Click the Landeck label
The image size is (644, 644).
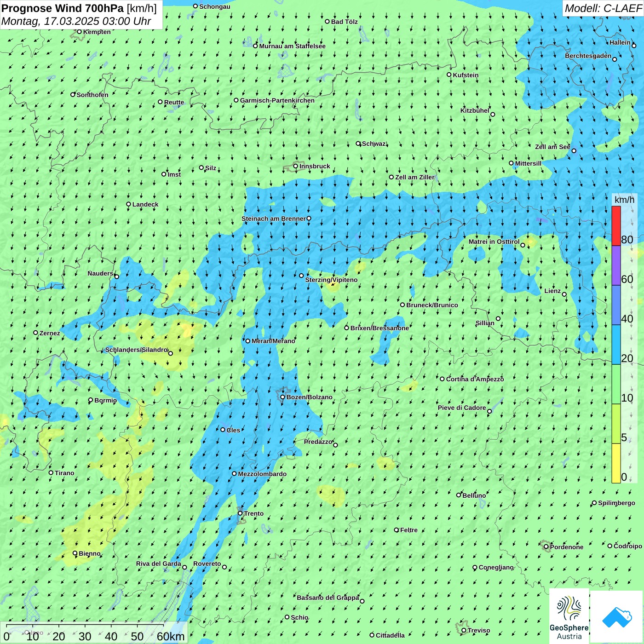point(145,204)
